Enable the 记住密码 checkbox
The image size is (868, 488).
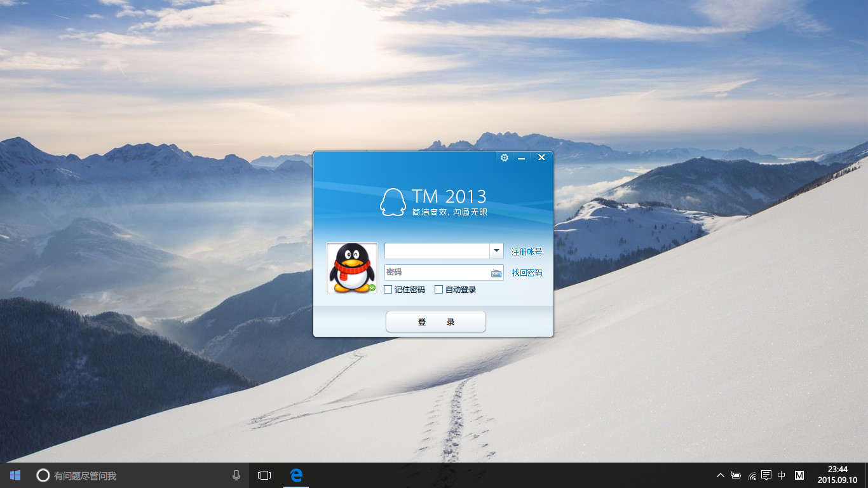click(388, 290)
